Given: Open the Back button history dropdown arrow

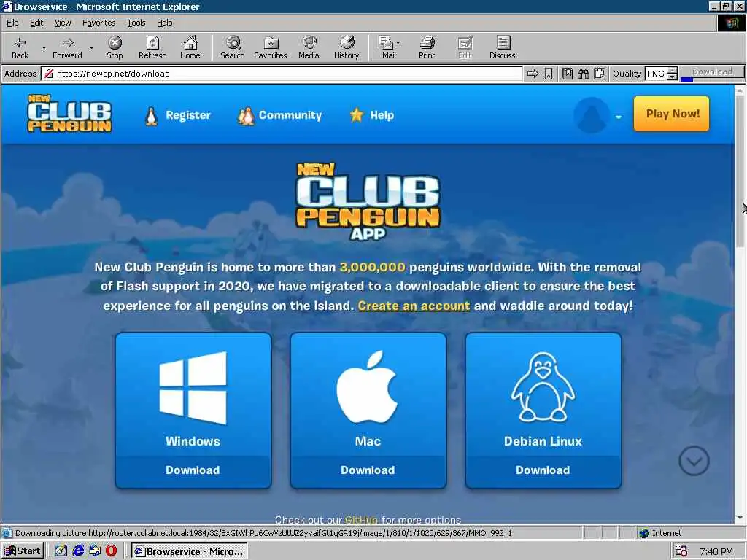Looking at the screenshot, I should click(x=44, y=47).
